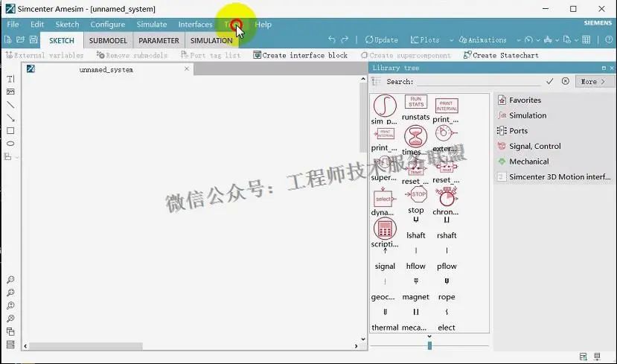Select the rectangle drawing tool

(x=10, y=131)
